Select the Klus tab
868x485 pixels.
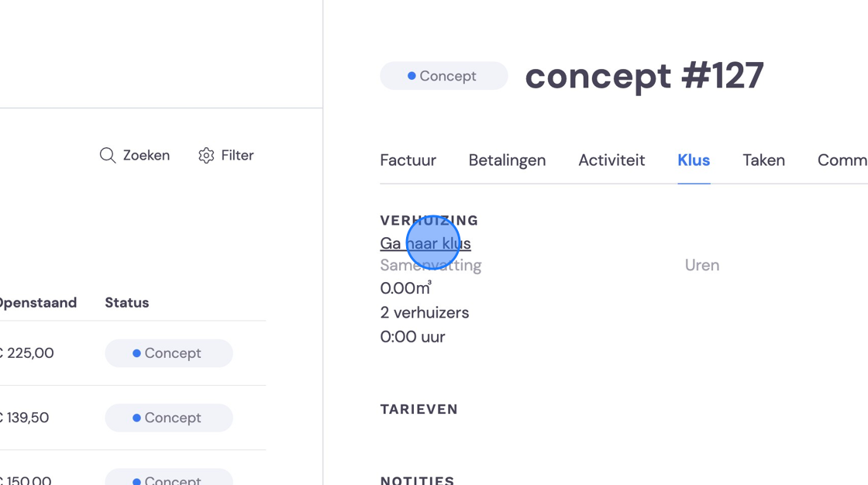pos(694,160)
